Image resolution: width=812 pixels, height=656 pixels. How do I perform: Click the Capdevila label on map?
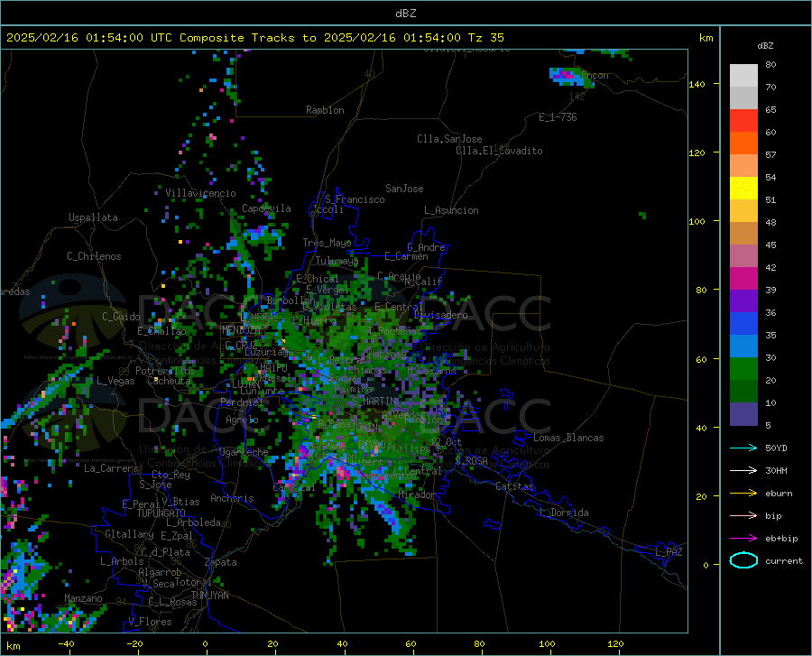pyautogui.click(x=266, y=208)
